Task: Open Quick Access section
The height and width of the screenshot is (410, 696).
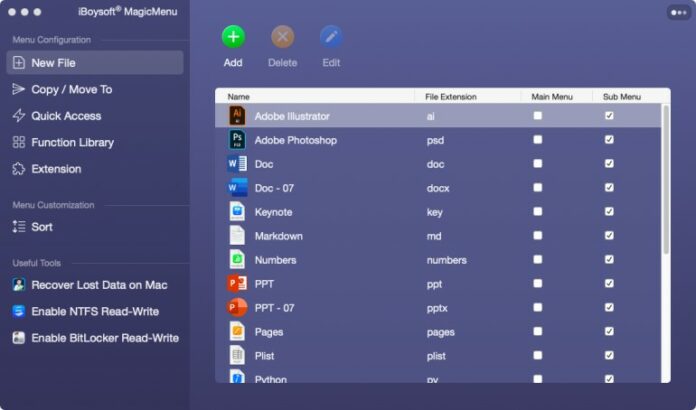Action: [x=95, y=116]
